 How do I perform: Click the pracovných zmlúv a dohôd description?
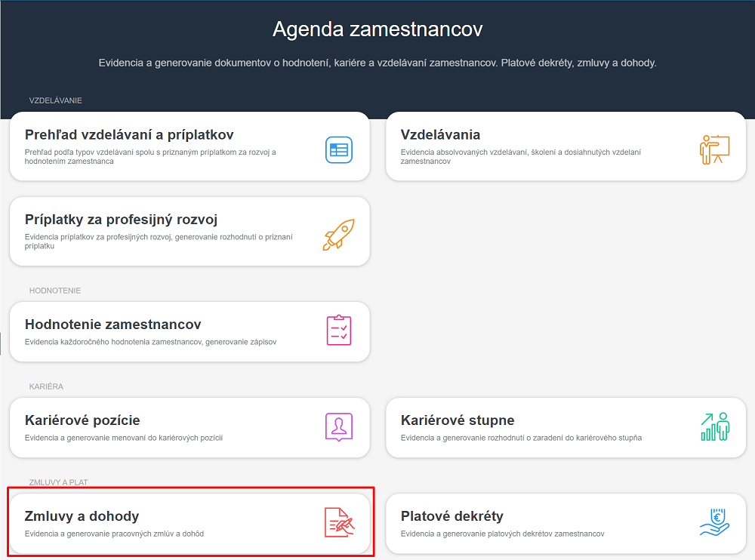(114, 534)
